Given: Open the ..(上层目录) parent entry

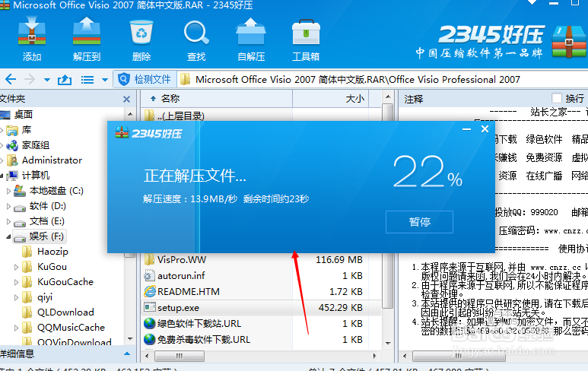Looking at the screenshot, I should (181, 116).
